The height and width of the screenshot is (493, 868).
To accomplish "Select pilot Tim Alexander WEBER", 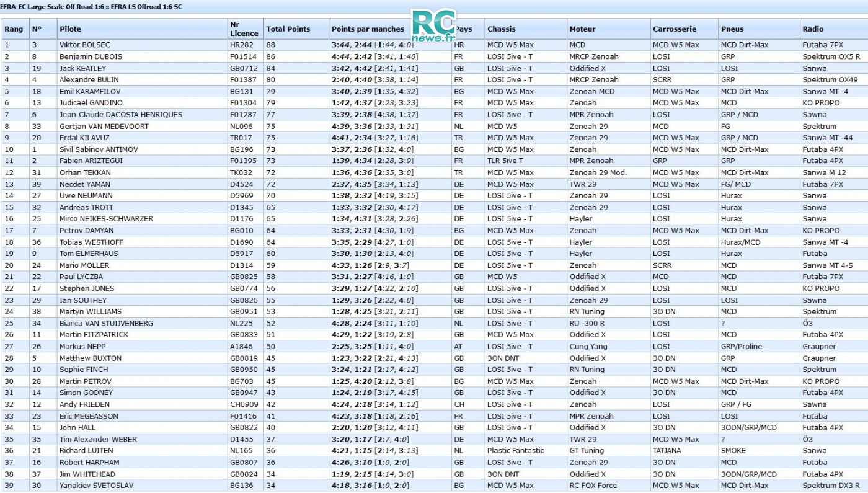I will point(98,439).
